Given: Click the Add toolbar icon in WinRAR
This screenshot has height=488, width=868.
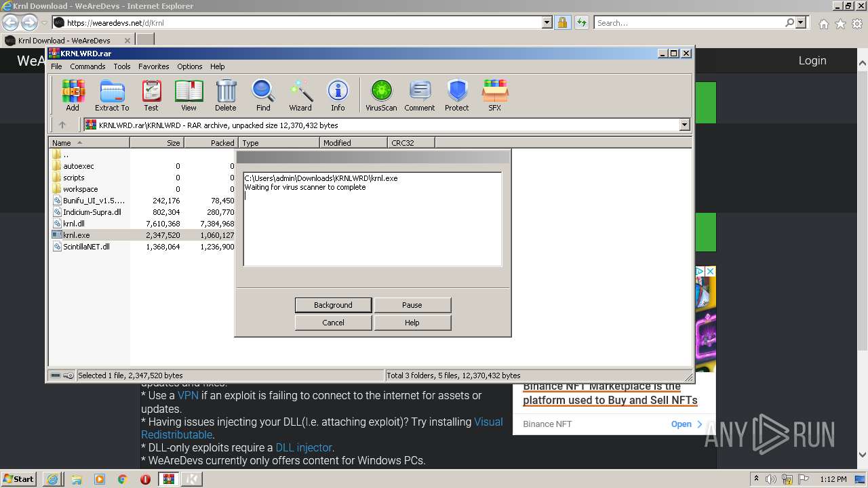Looking at the screenshot, I should (73, 95).
